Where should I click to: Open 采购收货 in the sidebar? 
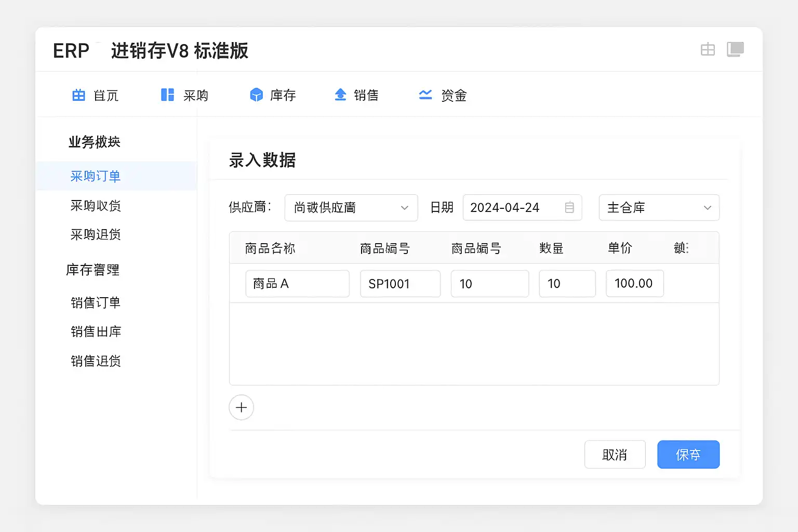click(x=96, y=206)
